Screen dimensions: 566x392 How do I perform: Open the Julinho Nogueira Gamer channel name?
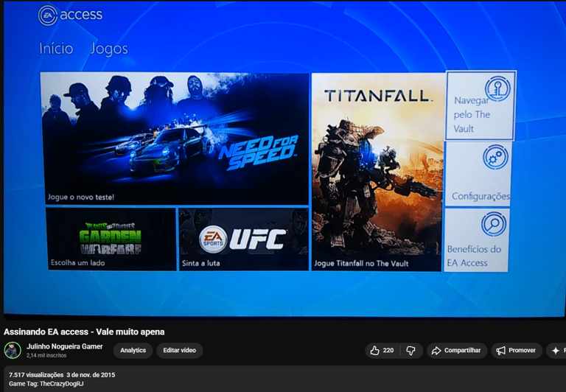tap(65, 346)
